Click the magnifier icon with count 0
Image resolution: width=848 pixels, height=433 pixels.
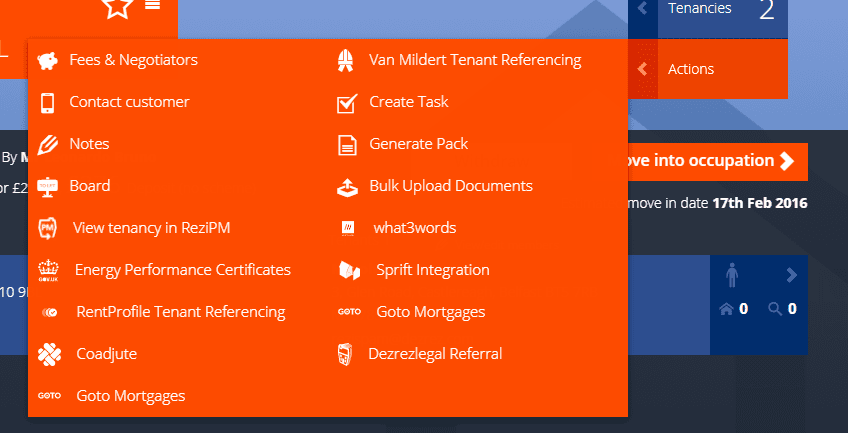pos(775,309)
